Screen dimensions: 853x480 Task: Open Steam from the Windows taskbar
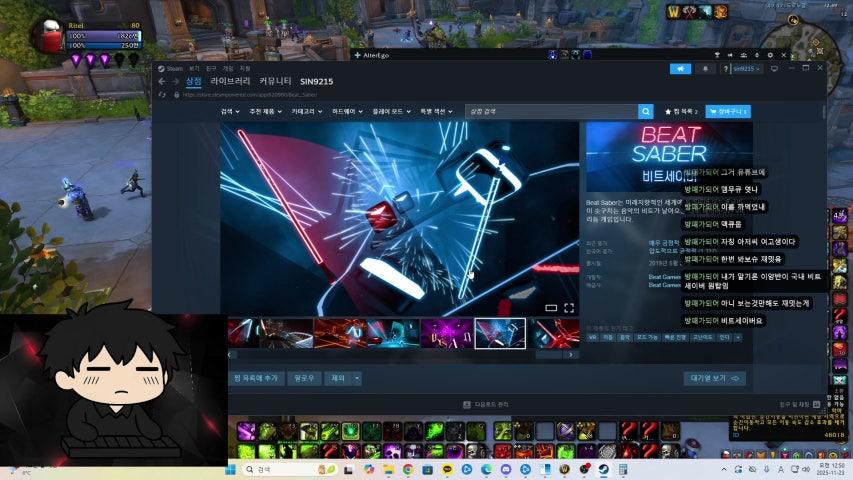pos(604,469)
